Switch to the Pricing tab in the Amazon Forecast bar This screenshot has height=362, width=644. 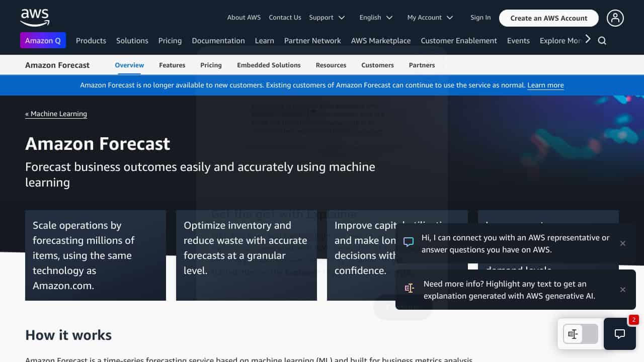click(x=211, y=65)
